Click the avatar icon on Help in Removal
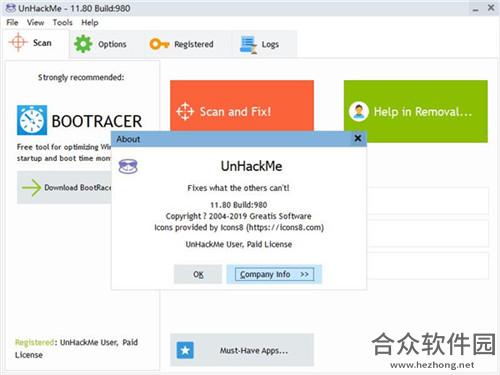The image size is (500, 375). (359, 111)
